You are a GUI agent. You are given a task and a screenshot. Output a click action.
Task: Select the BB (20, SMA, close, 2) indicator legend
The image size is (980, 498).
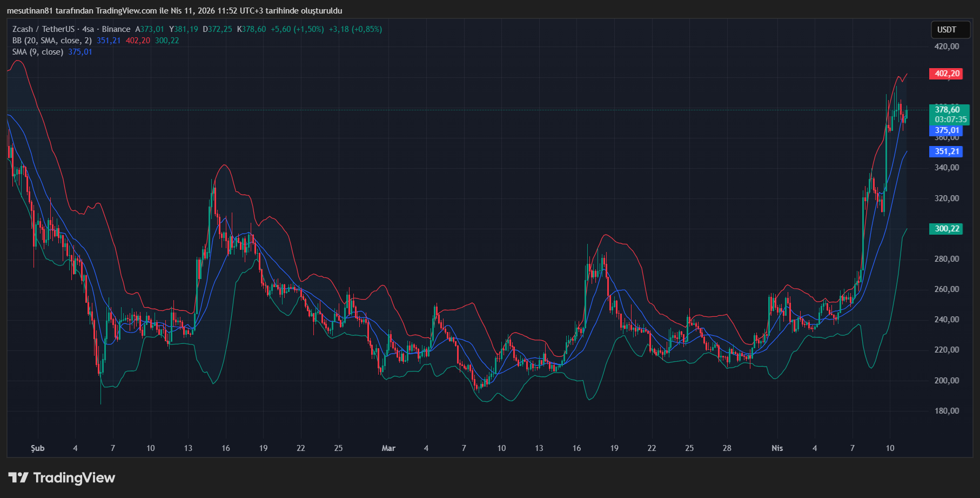click(52, 41)
